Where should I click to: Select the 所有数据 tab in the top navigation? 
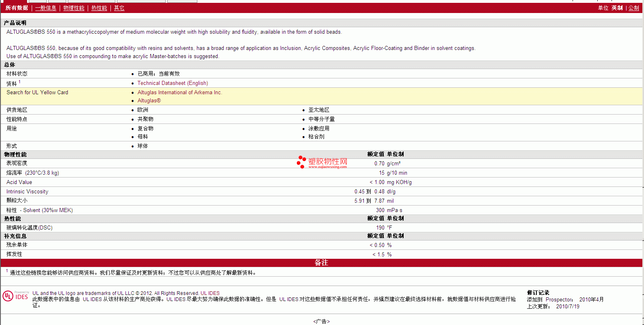[17, 8]
